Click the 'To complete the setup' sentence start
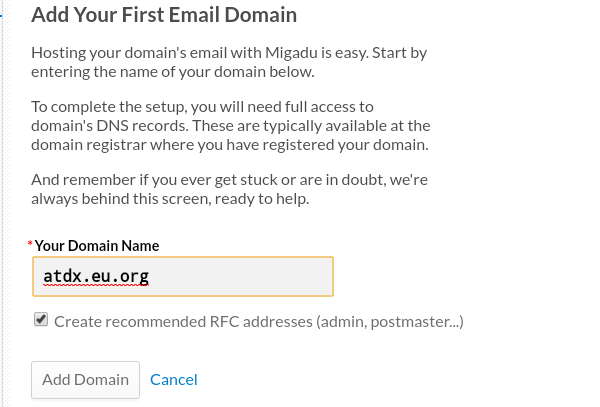Screen dimensions: 600x407 point(109,107)
